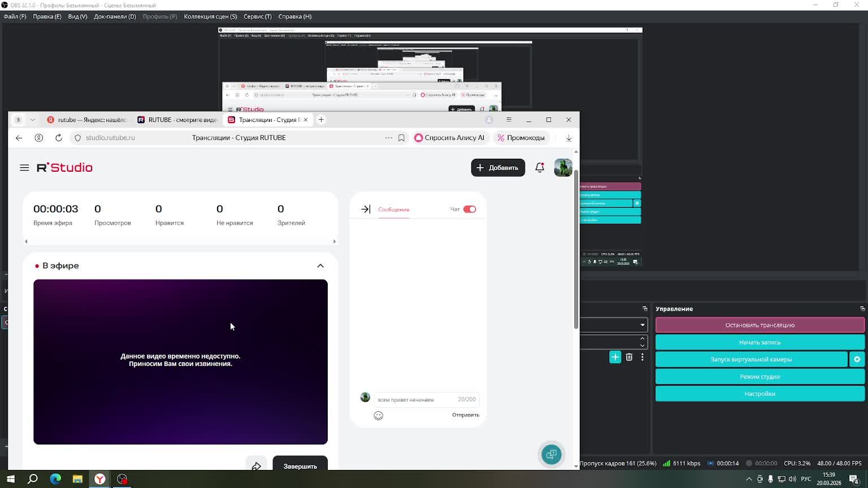Click Остановить трансляцию button
This screenshot has height=488, width=868.
760,325
